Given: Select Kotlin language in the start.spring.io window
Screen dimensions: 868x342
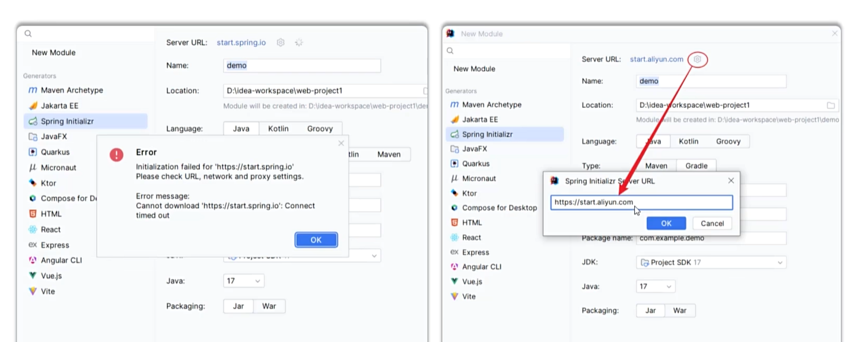Looking at the screenshot, I should 278,129.
